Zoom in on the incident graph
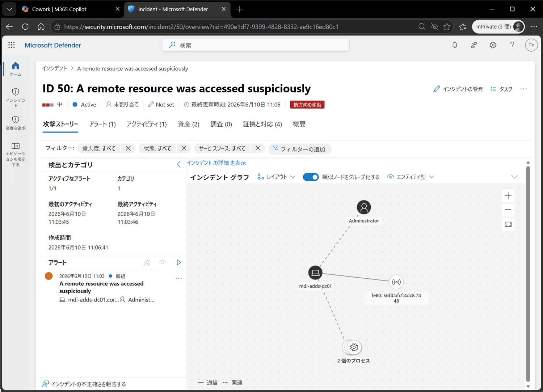This screenshot has height=392, width=543. pos(508,196)
